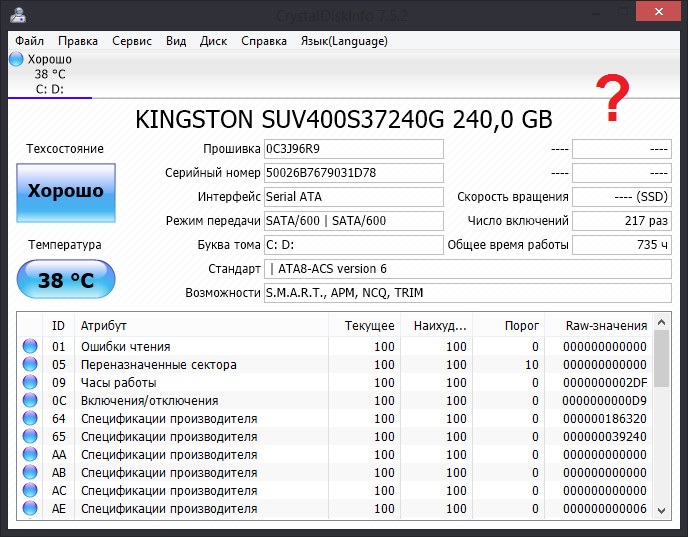688x537 pixels.
Task: Open the Язык(Language) menu
Action: 344,41
